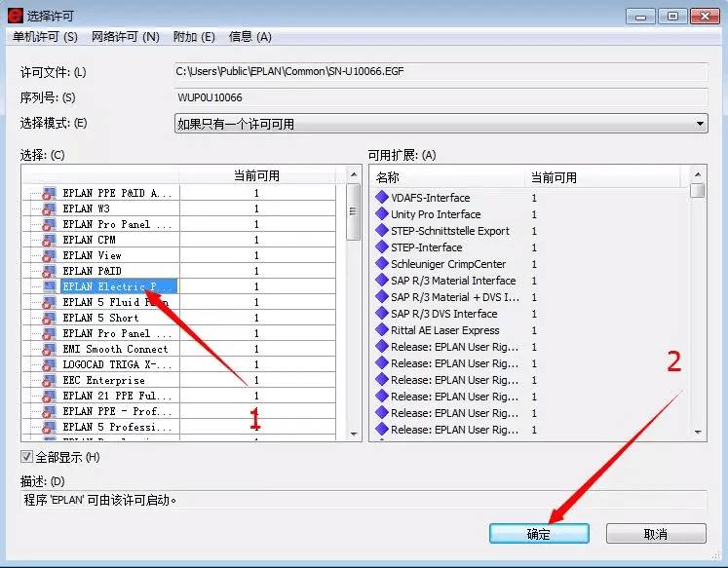
Task: Open the 附加 (E) menu
Action: [x=194, y=37]
